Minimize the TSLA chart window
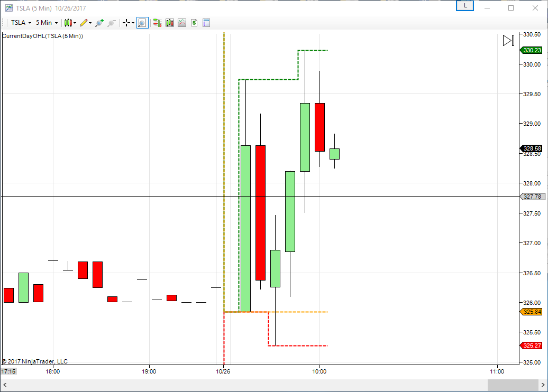The width and height of the screenshot is (548, 392). click(487, 8)
